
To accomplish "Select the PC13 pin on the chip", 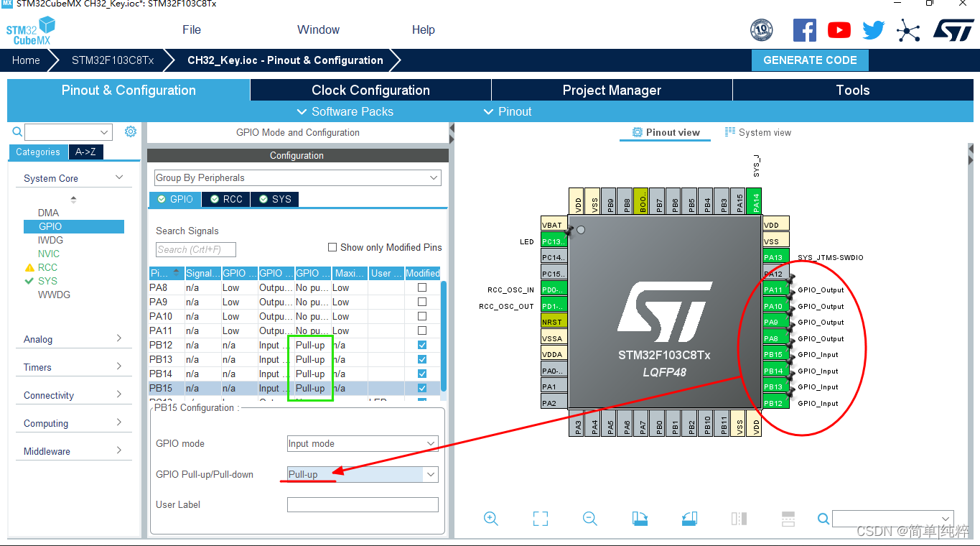I will (554, 241).
